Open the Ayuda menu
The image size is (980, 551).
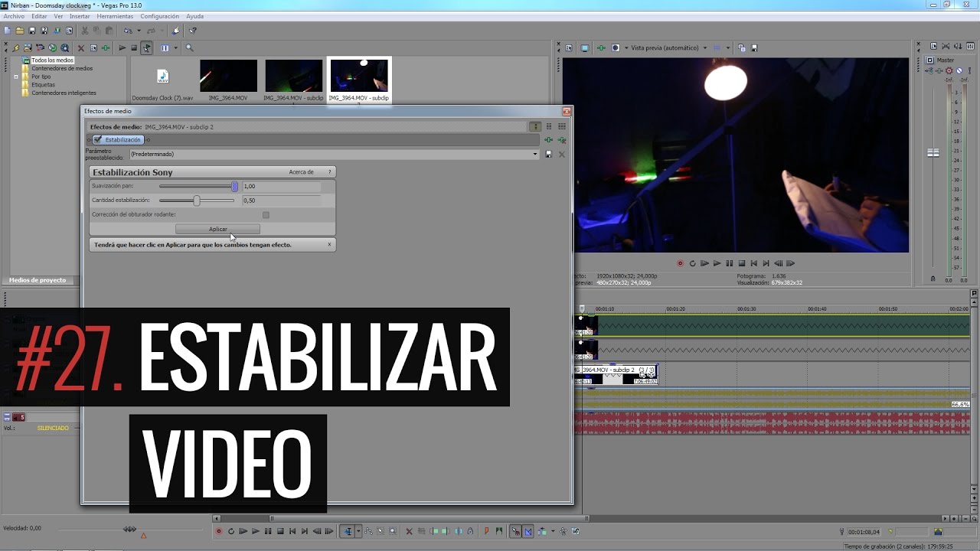coord(194,16)
